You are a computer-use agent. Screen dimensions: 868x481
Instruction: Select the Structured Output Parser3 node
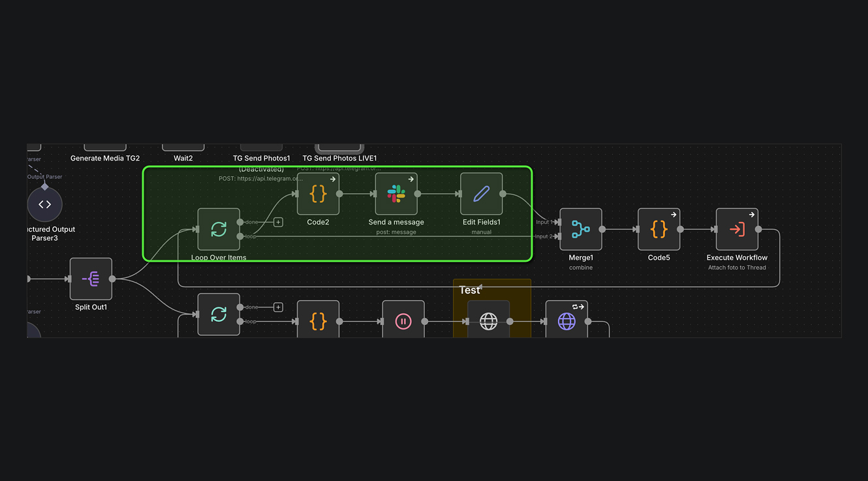point(45,204)
